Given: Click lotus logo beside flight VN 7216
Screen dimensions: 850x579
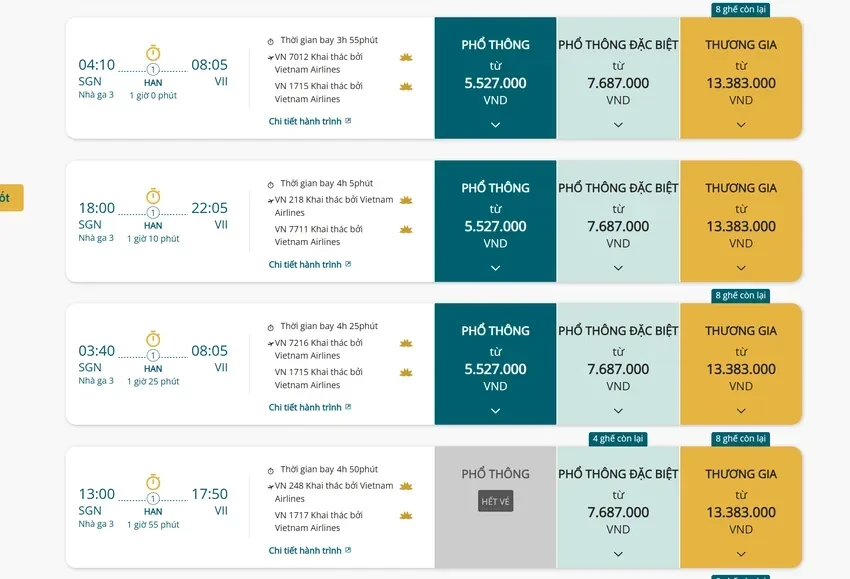Looking at the screenshot, I should pyautogui.click(x=406, y=343).
